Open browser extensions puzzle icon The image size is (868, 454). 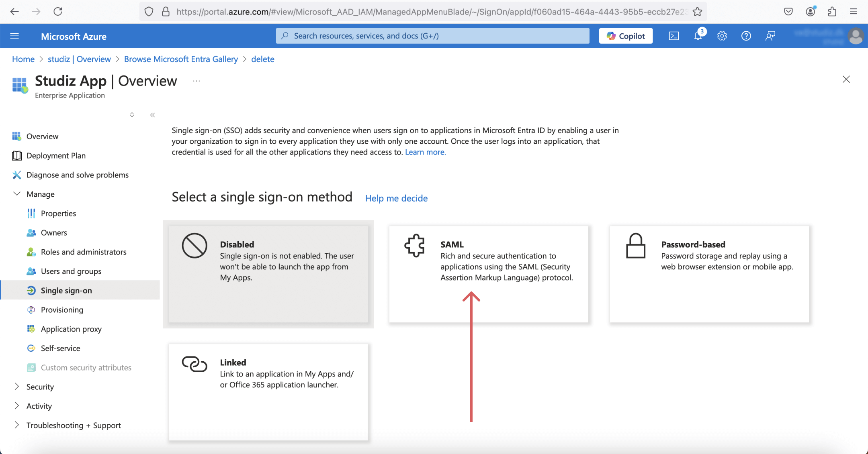[x=832, y=12]
